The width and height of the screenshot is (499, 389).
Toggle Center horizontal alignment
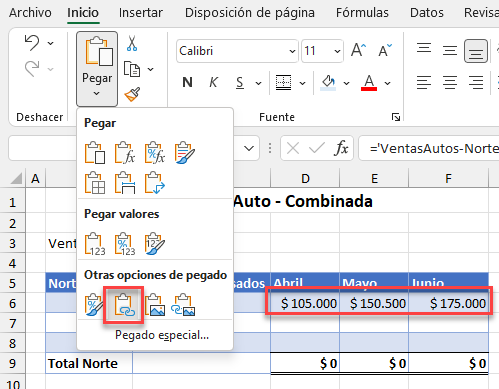tap(450, 82)
